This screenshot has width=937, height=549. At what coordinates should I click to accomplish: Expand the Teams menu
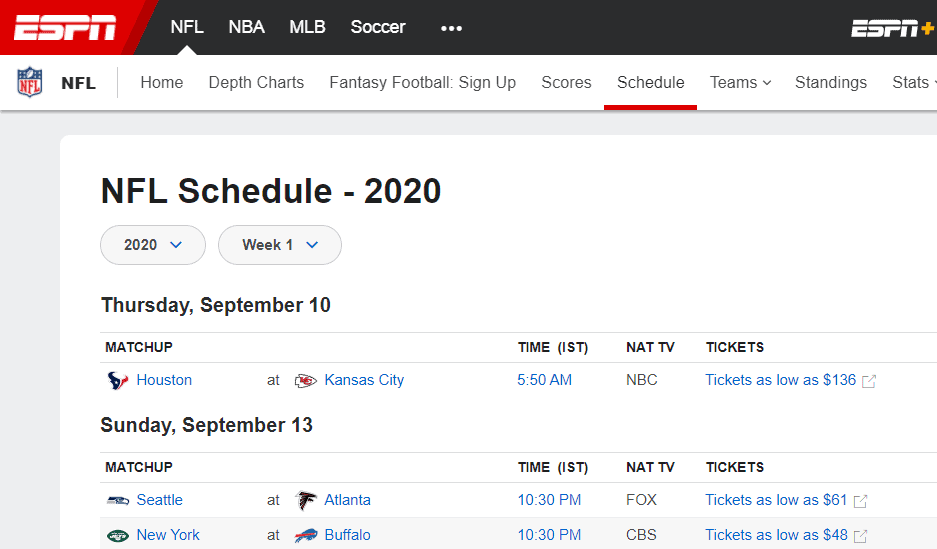coord(740,82)
